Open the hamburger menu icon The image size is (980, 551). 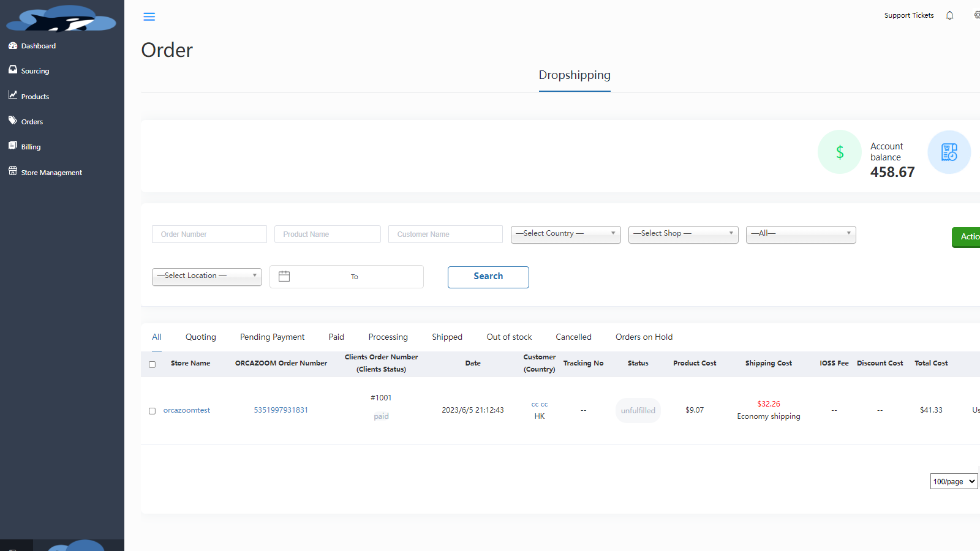pos(149,17)
